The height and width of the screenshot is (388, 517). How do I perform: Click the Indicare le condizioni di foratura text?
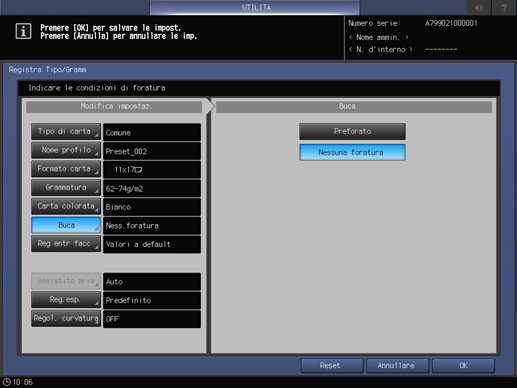[97, 88]
